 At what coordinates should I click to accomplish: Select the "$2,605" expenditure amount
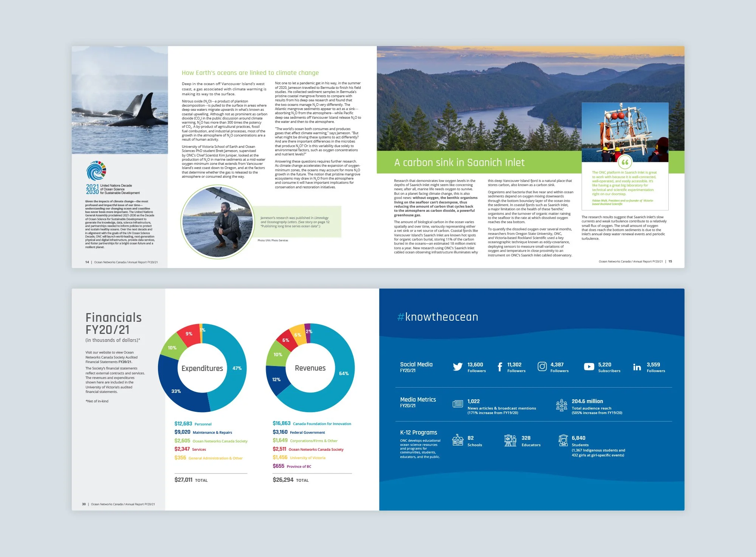pyautogui.click(x=182, y=441)
